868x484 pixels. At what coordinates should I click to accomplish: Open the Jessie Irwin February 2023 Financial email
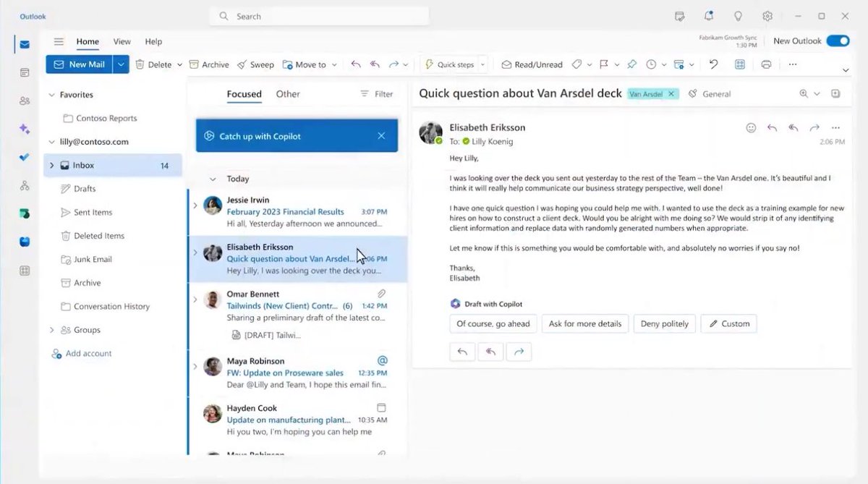pyautogui.click(x=297, y=212)
